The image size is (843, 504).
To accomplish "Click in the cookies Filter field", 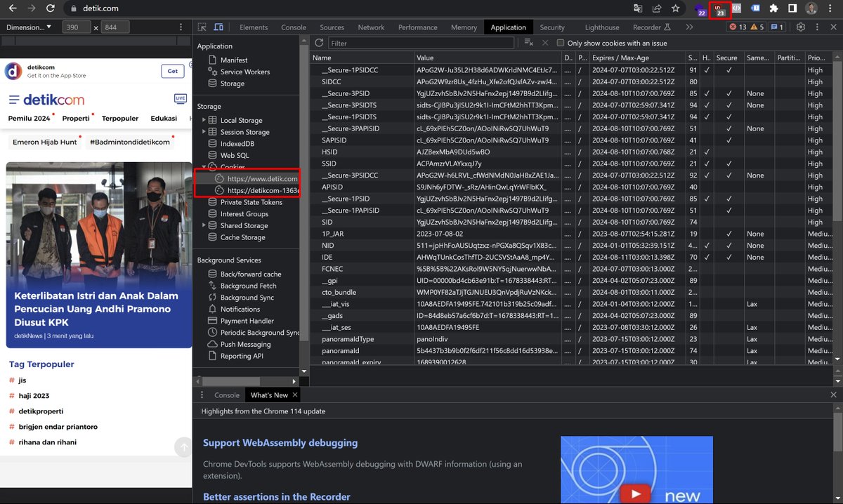I will point(421,43).
